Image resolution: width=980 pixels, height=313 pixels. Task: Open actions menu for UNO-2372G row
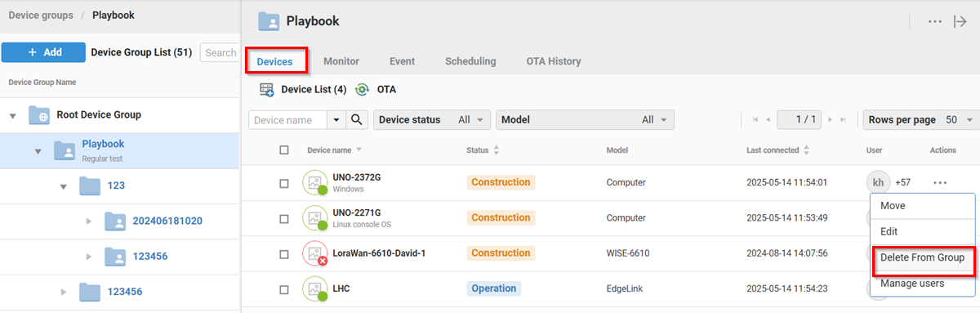[940, 182]
